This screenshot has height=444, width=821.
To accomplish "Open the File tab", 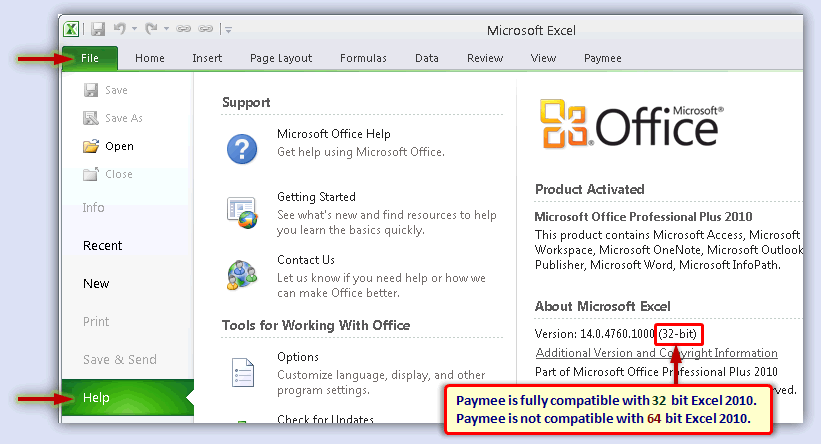I will pyautogui.click(x=90, y=58).
